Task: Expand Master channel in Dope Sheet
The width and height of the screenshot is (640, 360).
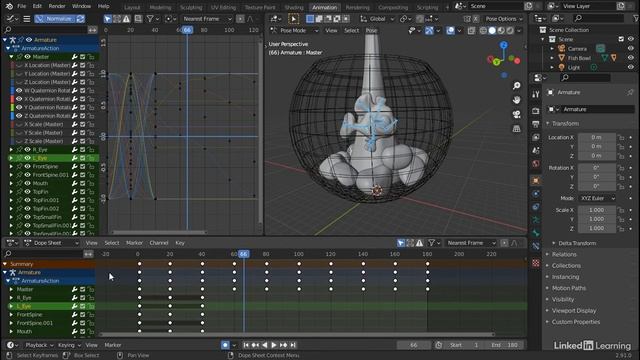Action: (x=11, y=289)
